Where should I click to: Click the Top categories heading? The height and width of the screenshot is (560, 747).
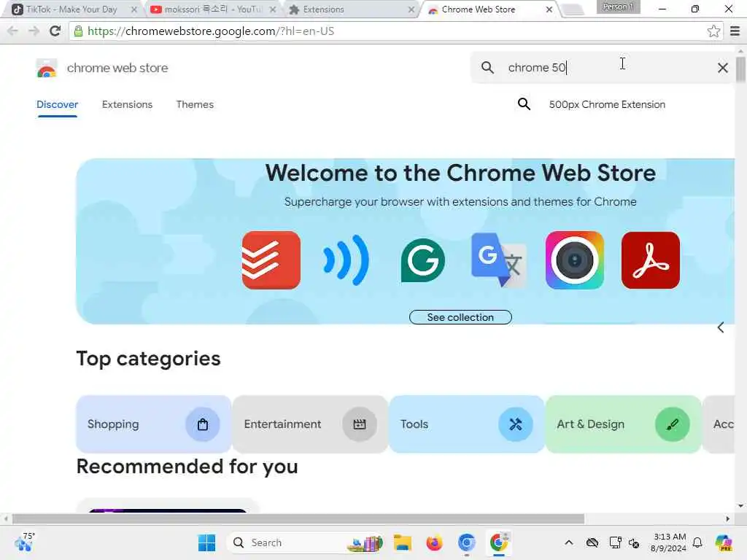[148, 359]
